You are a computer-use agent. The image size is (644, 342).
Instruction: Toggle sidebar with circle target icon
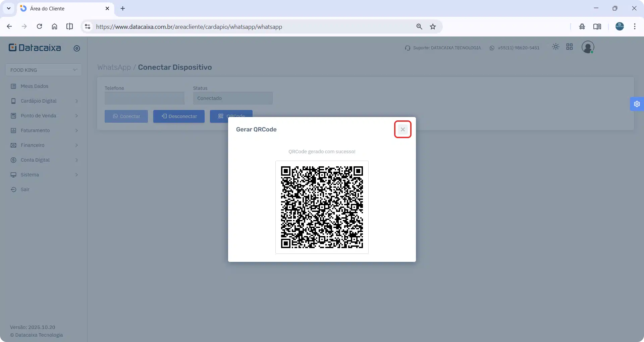(77, 49)
